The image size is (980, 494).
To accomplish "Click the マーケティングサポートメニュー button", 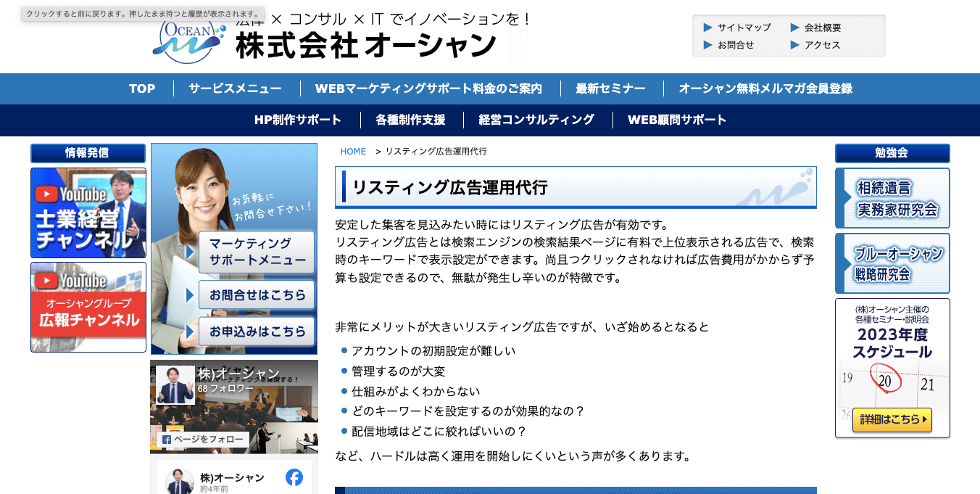I will (x=256, y=252).
